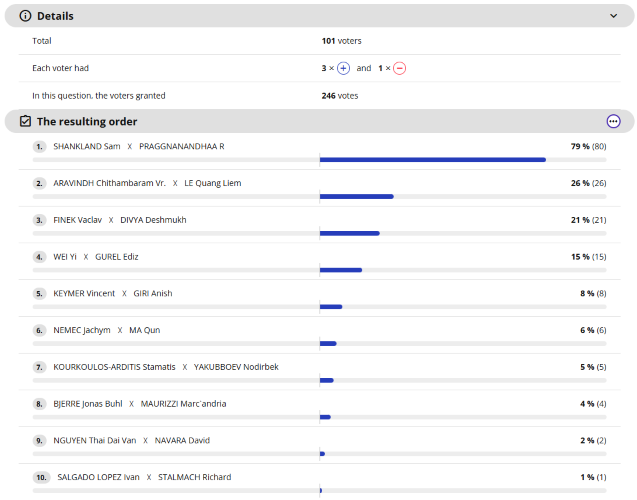Click the checkbox icon beside resulting order
The width and height of the screenshot is (637, 500).
pyautogui.click(x=26, y=121)
